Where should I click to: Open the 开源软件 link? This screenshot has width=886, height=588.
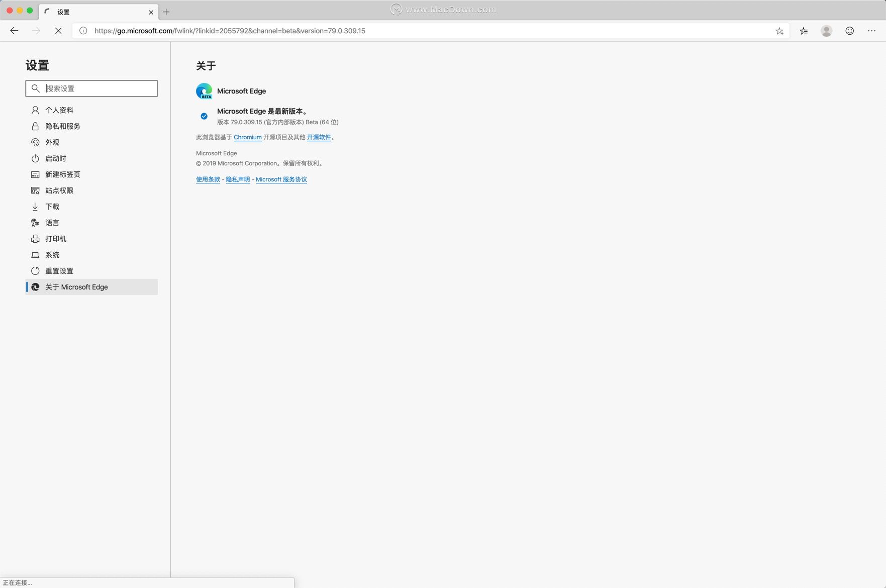[x=319, y=137]
